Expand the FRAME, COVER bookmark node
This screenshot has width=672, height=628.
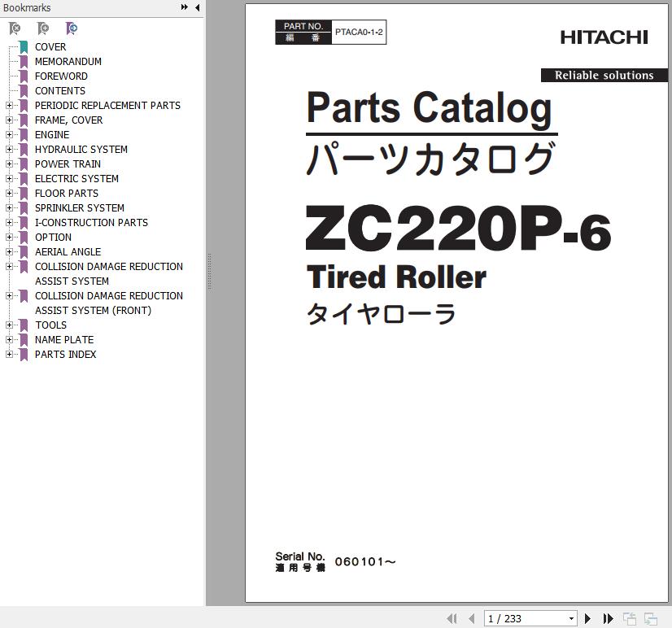[x=9, y=120]
